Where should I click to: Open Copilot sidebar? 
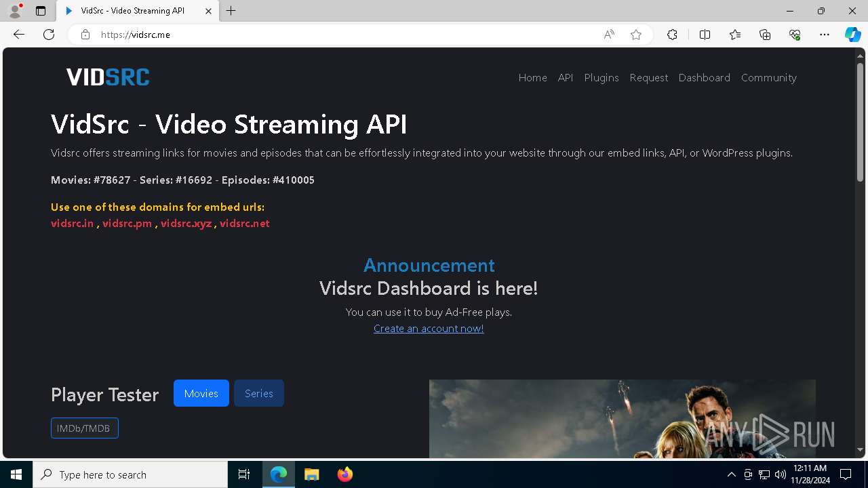point(852,35)
